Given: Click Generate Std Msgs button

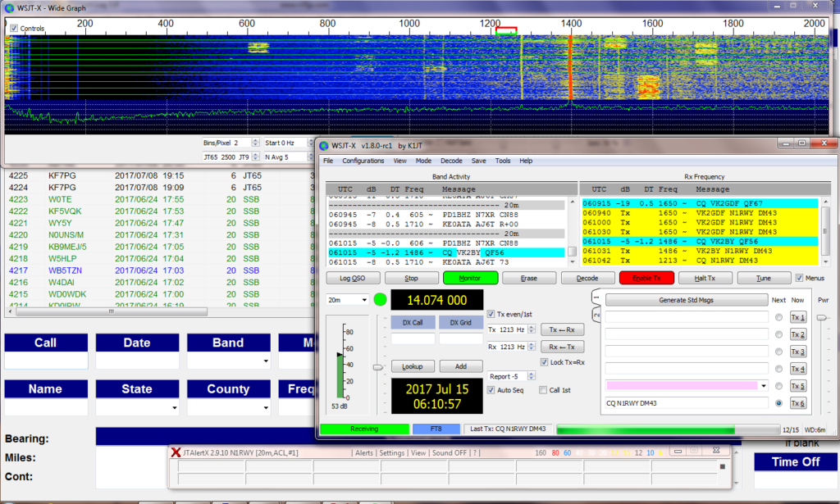Looking at the screenshot, I should (x=686, y=300).
